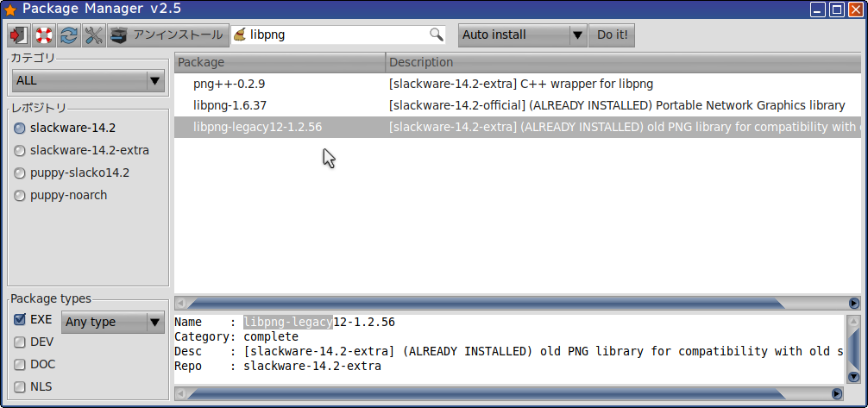Refresh the package database with the sync icon

point(69,35)
